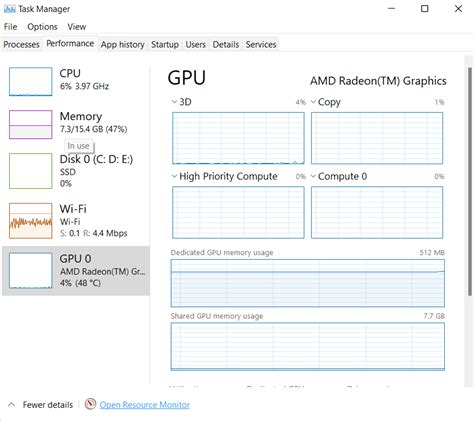Viewport: 474px width, 421px height.
Task: Switch to the App history tab
Action: pyautogui.click(x=123, y=44)
